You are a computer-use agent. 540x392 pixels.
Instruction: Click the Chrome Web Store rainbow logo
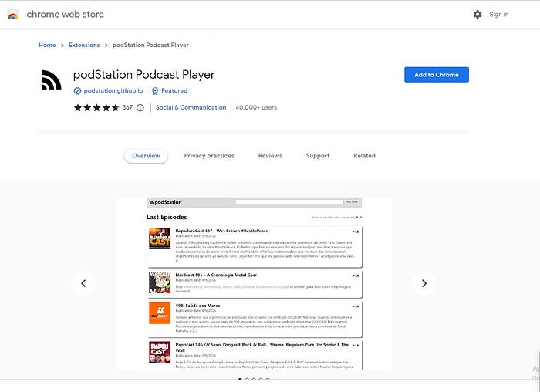[13, 15]
